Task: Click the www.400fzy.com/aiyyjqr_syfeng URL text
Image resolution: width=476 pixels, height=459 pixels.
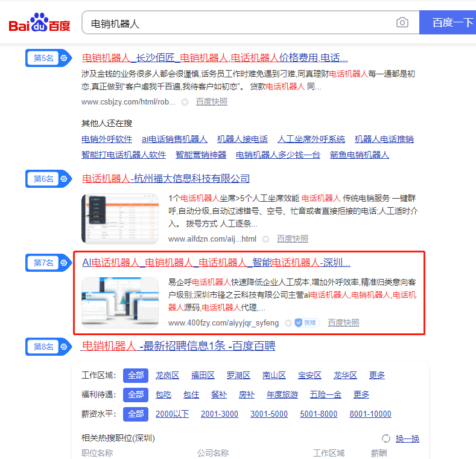Action: pos(223,323)
